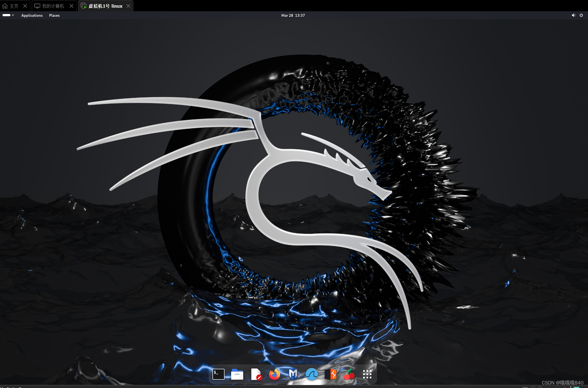Close the 主页 tab
Screen dimensions: 588x388
[x=25, y=6]
